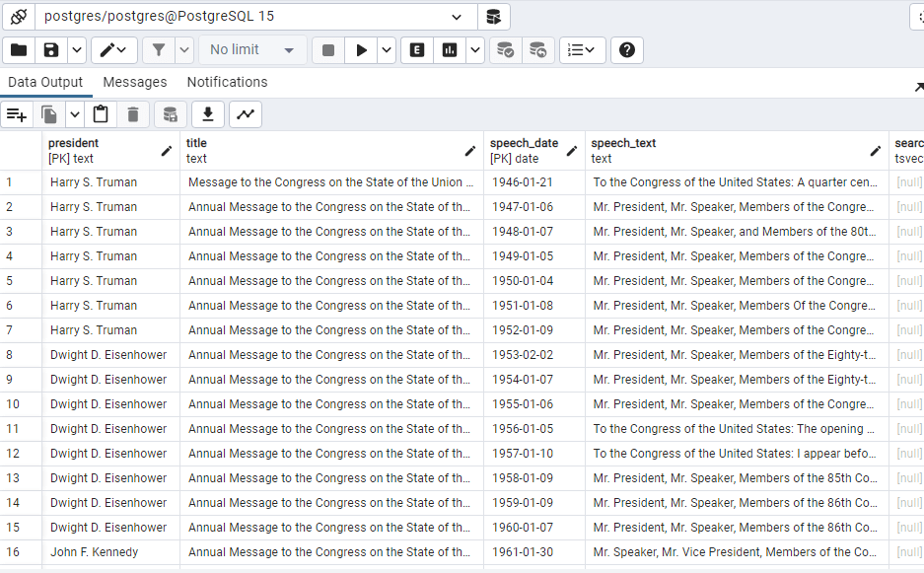
Task: Open the database connection dropdown
Action: pos(457,17)
